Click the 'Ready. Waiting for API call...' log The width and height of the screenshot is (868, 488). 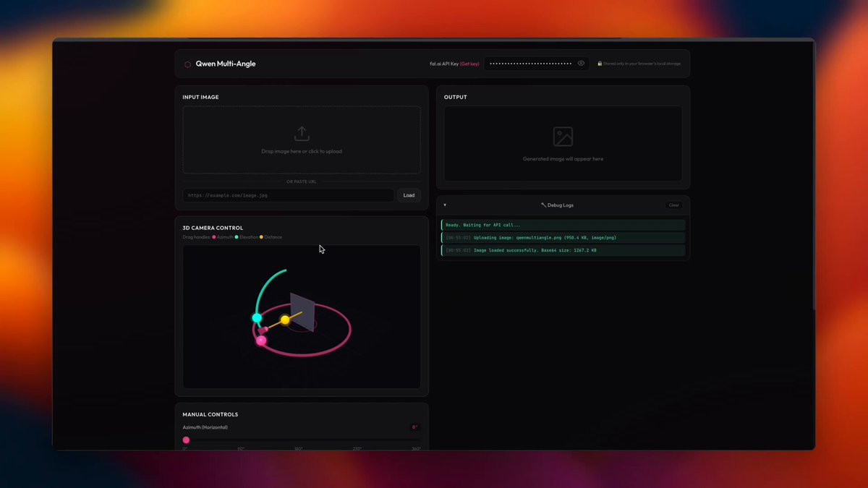563,225
